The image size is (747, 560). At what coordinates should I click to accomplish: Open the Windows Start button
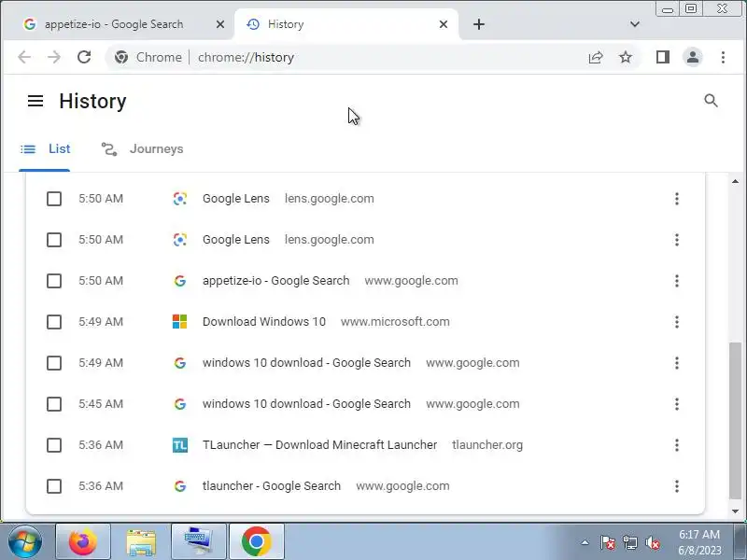(25, 542)
